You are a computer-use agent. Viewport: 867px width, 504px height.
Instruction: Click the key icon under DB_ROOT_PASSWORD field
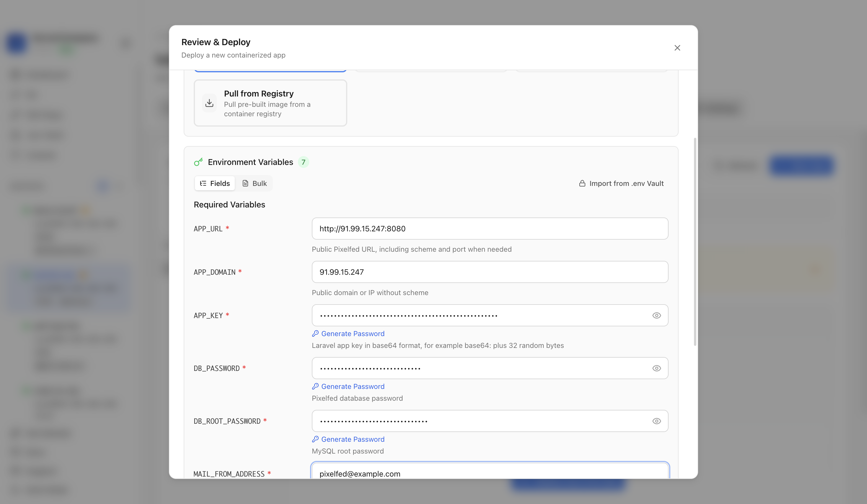coord(315,439)
